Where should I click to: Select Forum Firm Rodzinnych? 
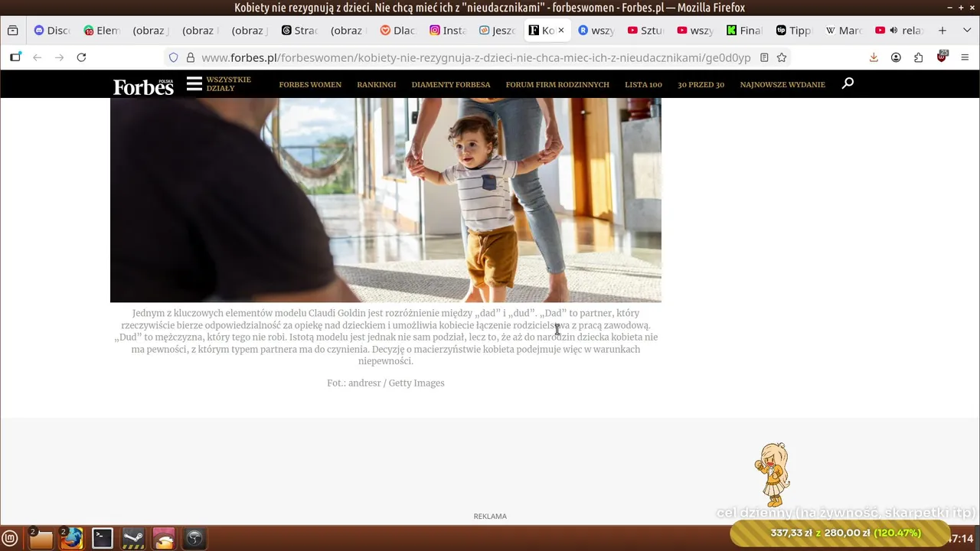point(557,84)
